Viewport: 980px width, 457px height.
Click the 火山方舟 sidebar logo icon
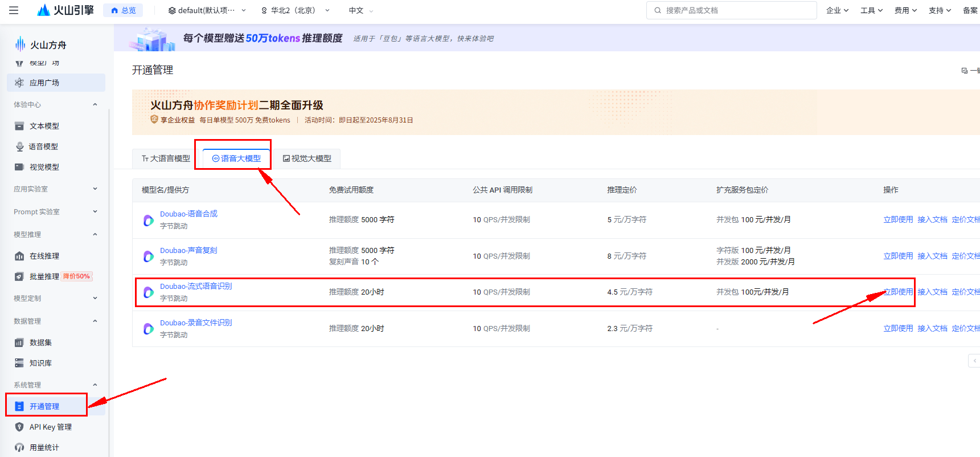point(20,44)
